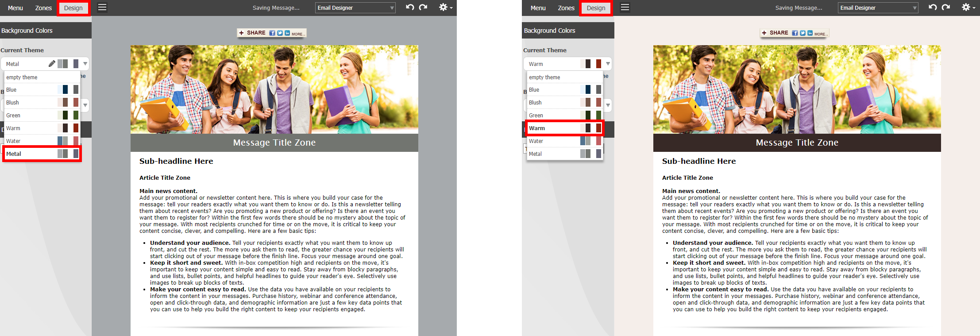Switch to Design tab in right screenshot
Screen dimensions: 980x336
click(596, 8)
